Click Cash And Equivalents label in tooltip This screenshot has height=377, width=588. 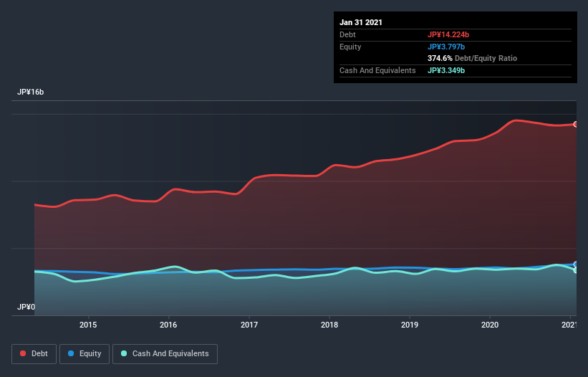point(377,70)
